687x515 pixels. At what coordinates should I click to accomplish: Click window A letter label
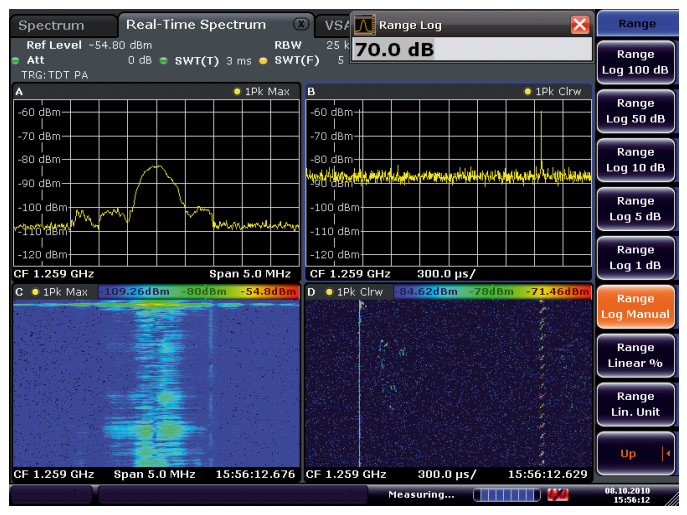tap(19, 92)
